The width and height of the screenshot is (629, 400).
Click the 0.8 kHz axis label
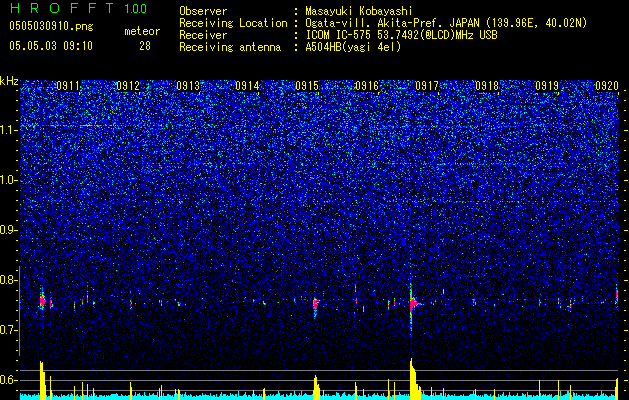[x=9, y=280]
